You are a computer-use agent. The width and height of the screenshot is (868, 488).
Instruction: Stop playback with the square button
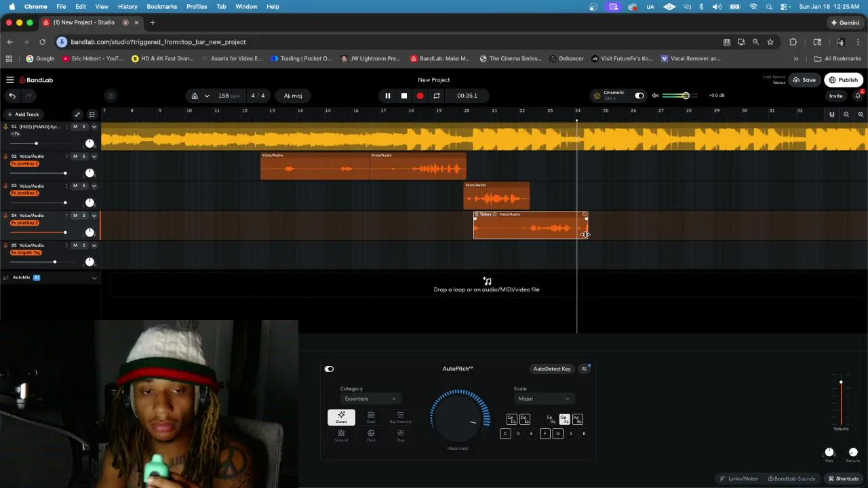click(404, 96)
